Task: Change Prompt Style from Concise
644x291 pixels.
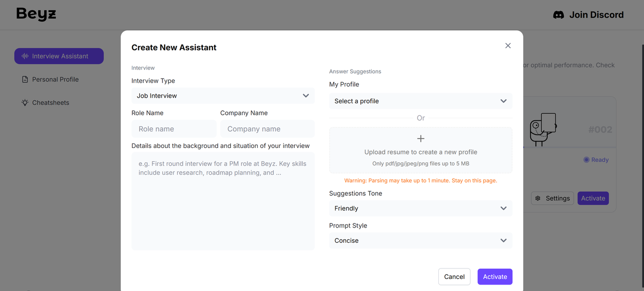Action: [x=421, y=241]
